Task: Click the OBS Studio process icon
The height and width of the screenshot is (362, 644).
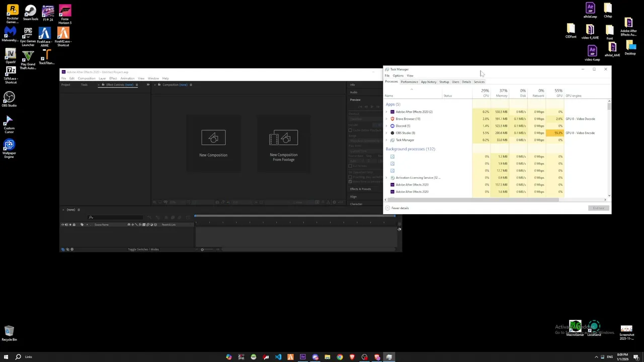Action: tap(392, 133)
